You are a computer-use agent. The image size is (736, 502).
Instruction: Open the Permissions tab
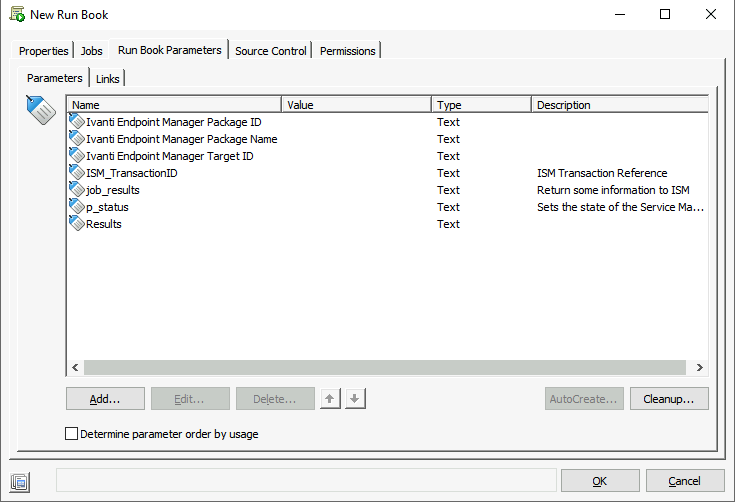[x=348, y=51]
